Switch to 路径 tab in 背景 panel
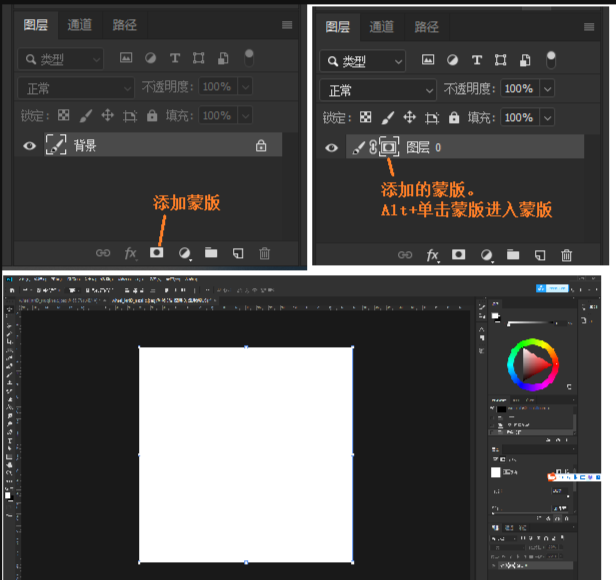Viewport: 616px width, 580px height. point(125,25)
